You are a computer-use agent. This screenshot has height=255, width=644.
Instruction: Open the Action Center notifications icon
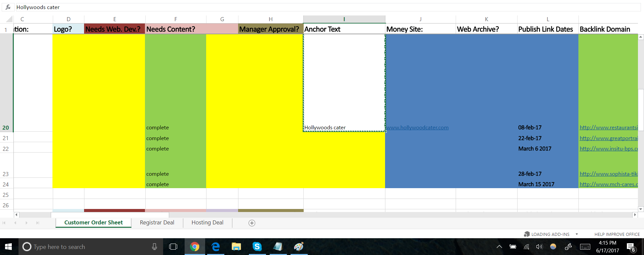point(631,247)
